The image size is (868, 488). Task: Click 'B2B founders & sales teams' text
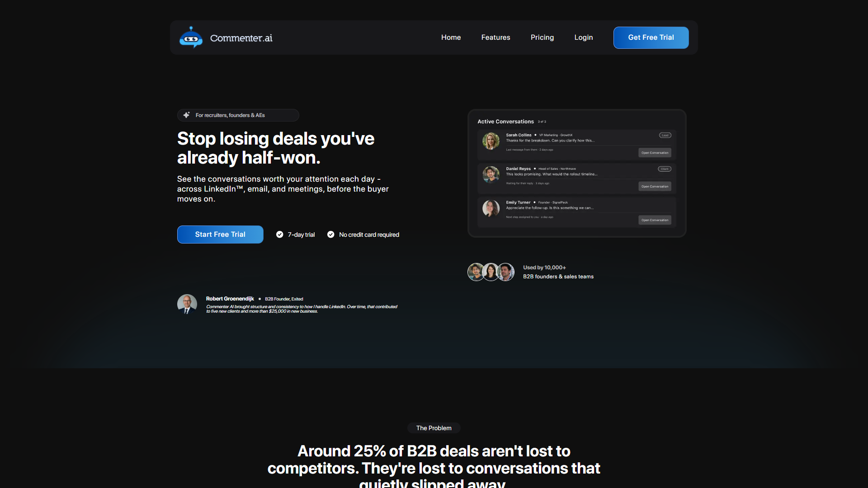point(558,277)
